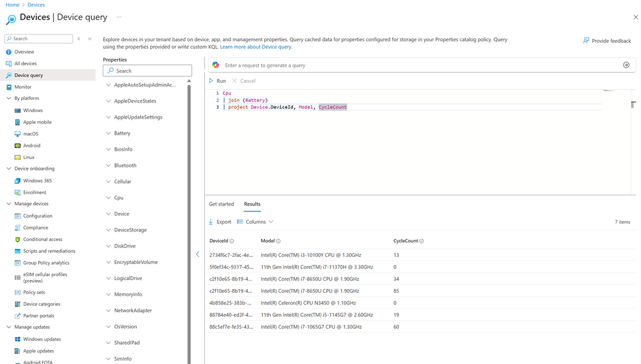641x364 pixels.
Task: Click the Windows updates icon
Action: 17,339
